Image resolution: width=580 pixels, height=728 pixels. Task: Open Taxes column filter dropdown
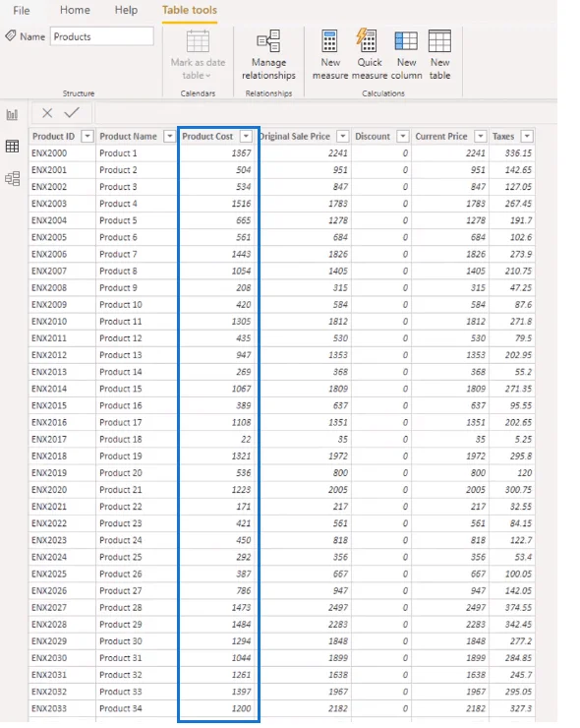tap(527, 136)
